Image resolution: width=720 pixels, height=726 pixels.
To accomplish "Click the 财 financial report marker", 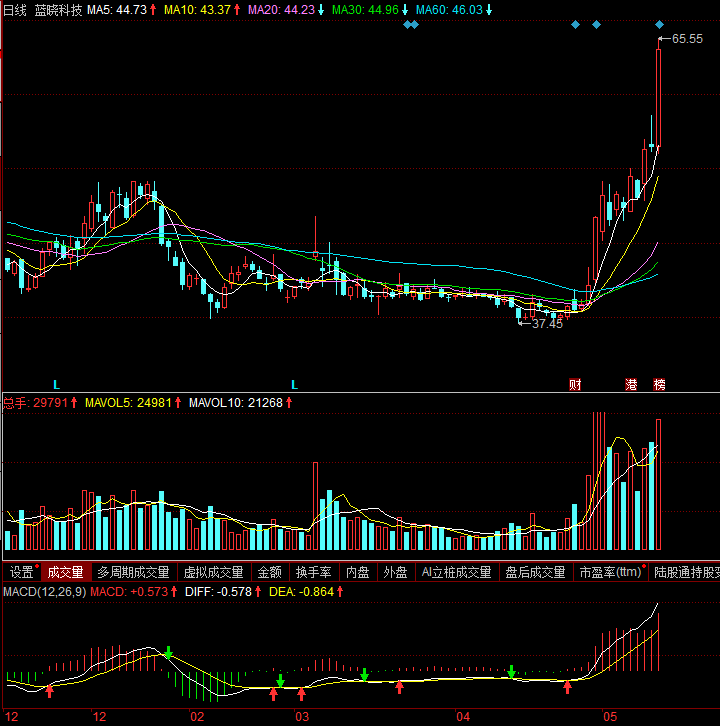I will (575, 384).
